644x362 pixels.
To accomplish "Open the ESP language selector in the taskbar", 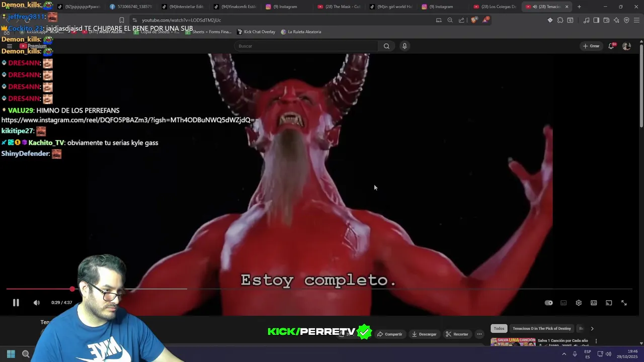I will (x=587, y=354).
